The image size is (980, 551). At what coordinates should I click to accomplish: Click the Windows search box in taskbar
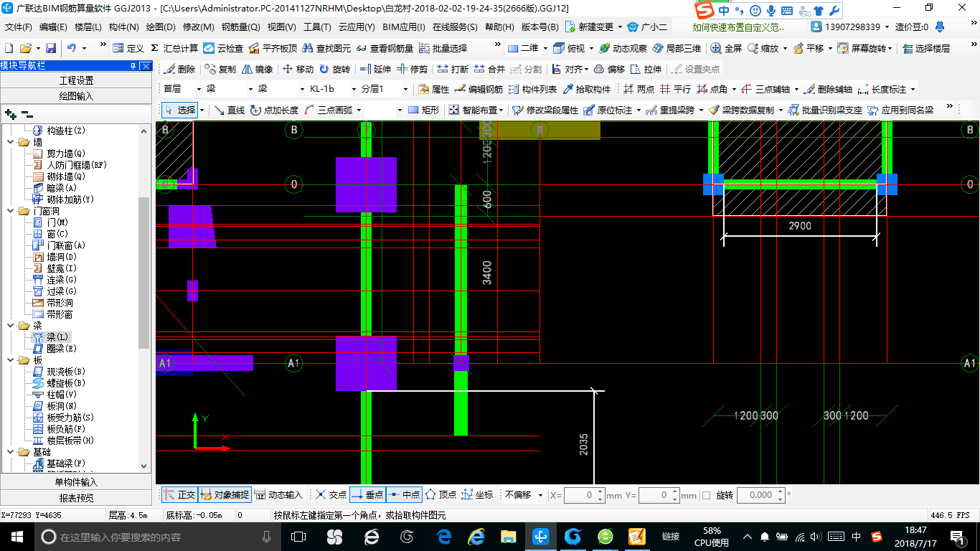156,537
